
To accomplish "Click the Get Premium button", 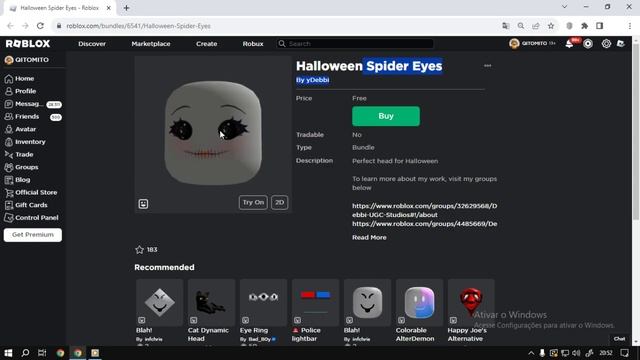I will [33, 235].
